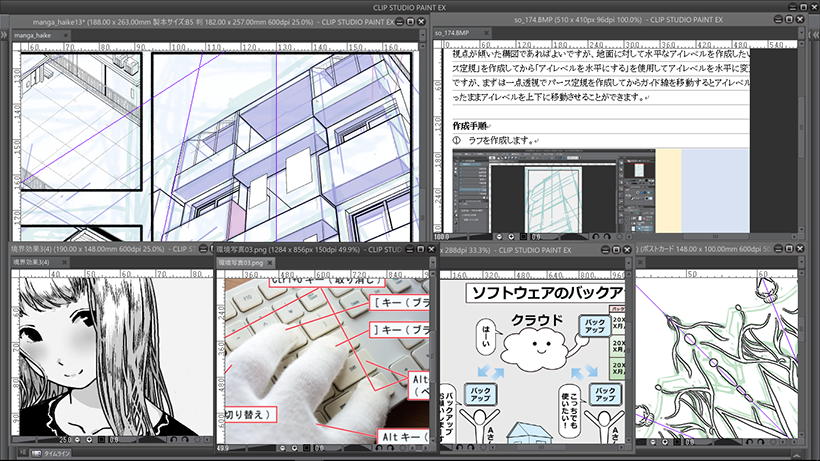Screen dimensions: 820x461
Task: Fit so_174.BMP canvas to window
Action: coord(523,236)
